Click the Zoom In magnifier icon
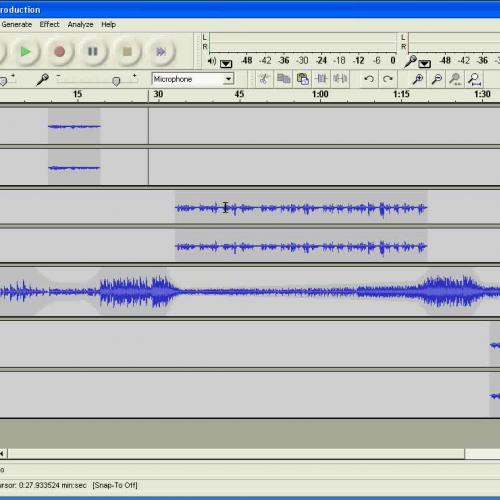This screenshot has width=500, height=500. pos(418,79)
